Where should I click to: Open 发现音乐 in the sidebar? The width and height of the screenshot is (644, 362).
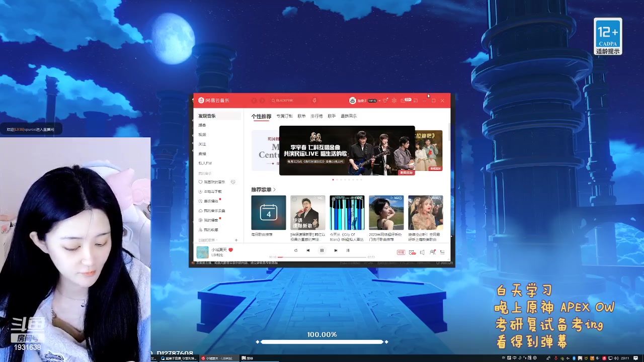coord(219,116)
